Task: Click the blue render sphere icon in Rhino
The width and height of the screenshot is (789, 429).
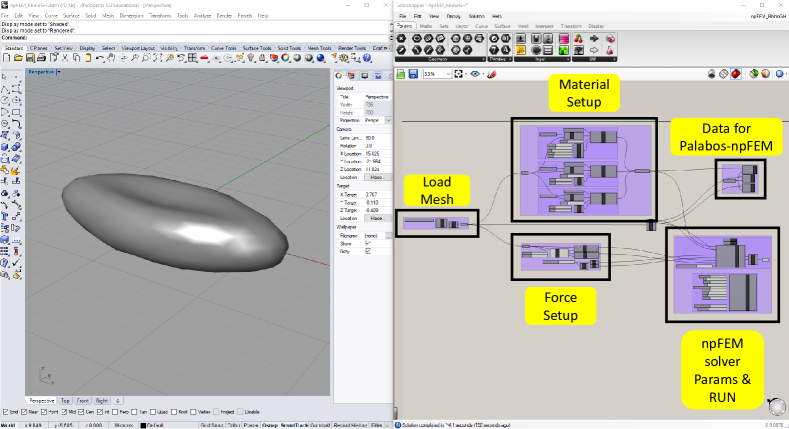Action: tap(321, 58)
